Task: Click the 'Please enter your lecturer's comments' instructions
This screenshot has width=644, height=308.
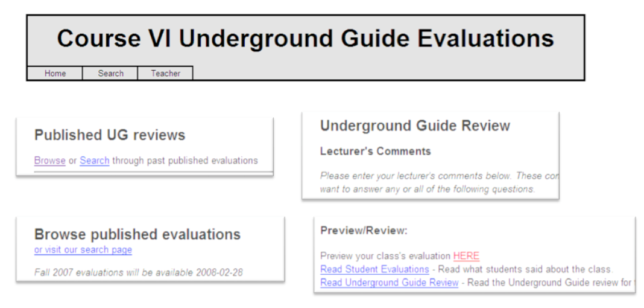Action: (439, 176)
